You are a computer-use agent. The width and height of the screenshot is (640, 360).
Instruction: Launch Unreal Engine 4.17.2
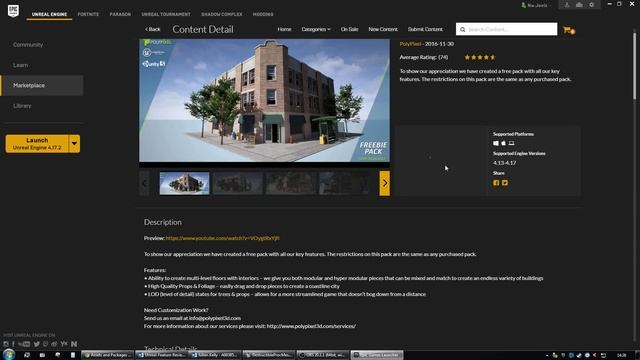click(37, 144)
